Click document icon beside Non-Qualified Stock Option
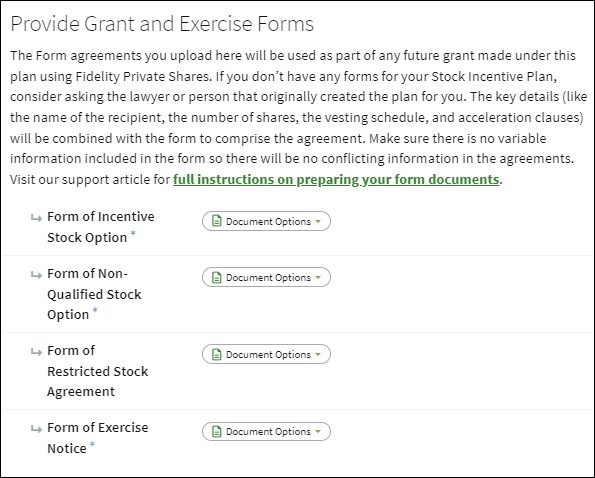This screenshot has width=595, height=478. pos(216,277)
